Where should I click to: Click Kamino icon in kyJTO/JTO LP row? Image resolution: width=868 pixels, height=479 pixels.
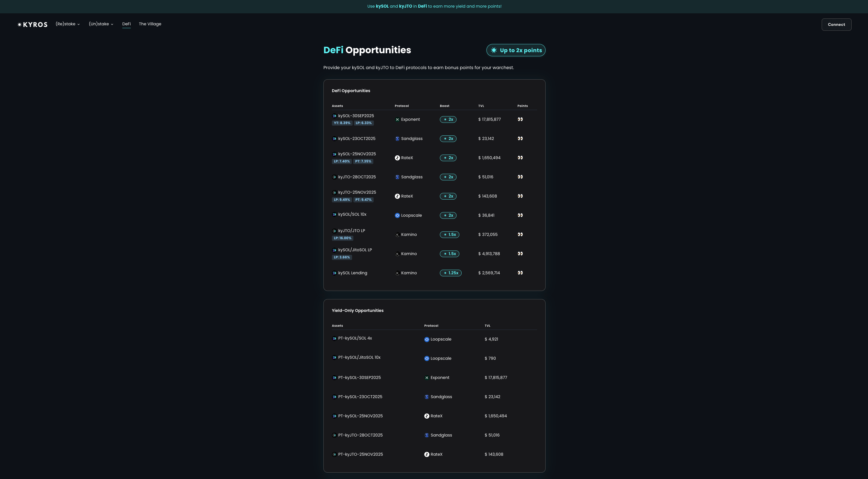coord(397,235)
